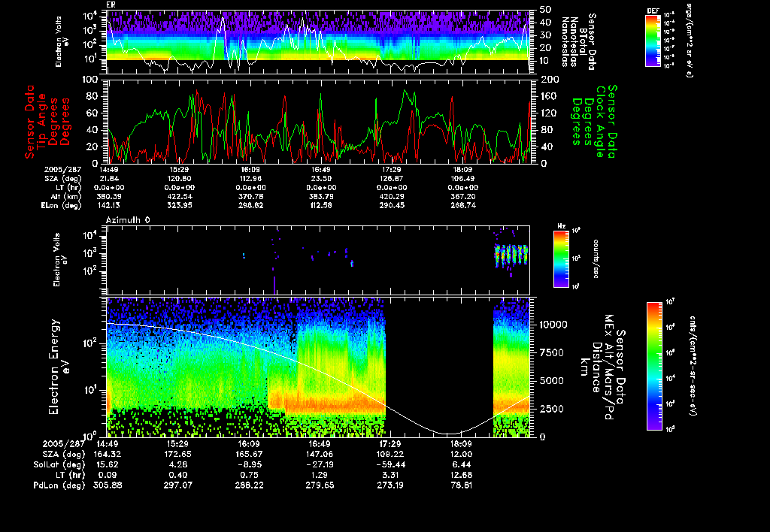Click the 'Electron Energy' axis label

pyautogui.click(x=54, y=367)
